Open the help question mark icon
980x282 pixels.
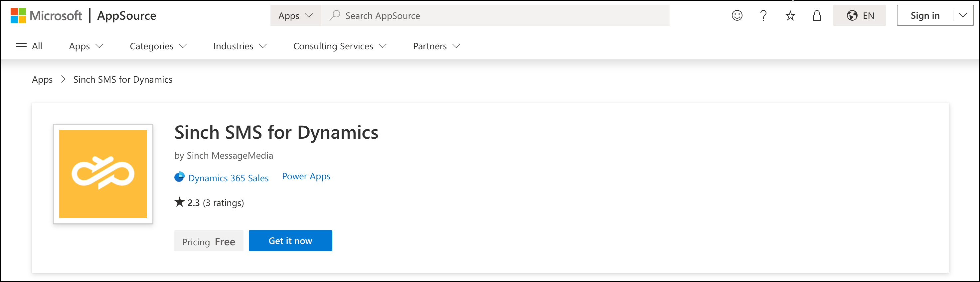763,16
